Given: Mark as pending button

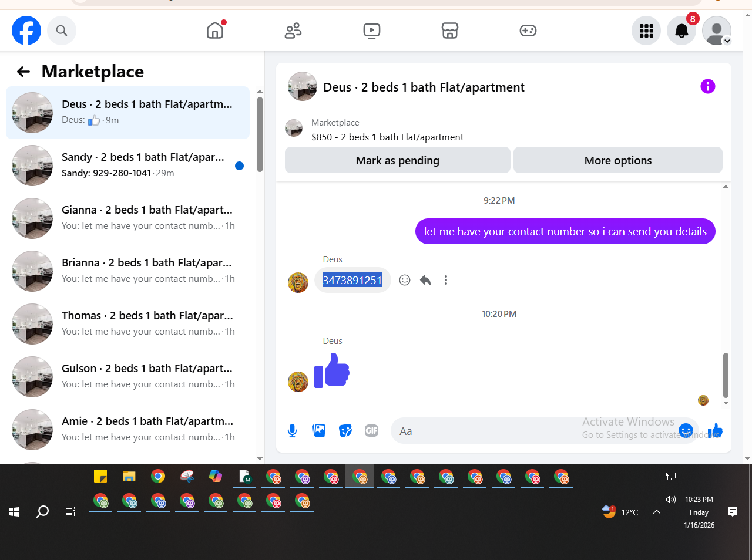Looking at the screenshot, I should (x=398, y=160).
